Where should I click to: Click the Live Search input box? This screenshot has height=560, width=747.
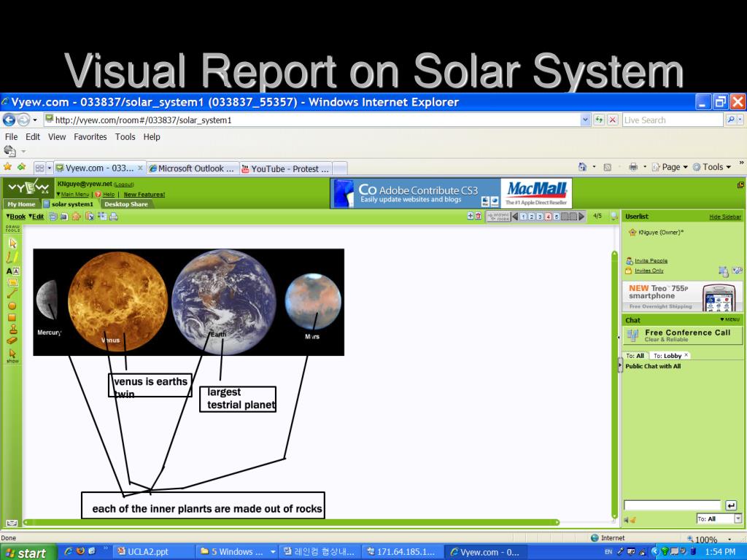coord(673,120)
